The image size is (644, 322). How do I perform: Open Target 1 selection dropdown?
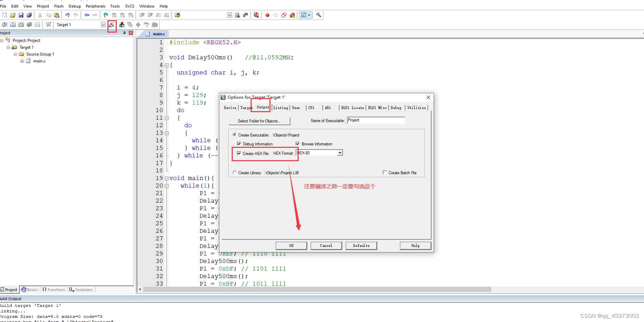click(103, 25)
